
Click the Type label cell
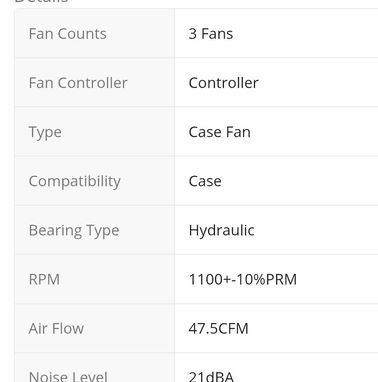(95, 132)
